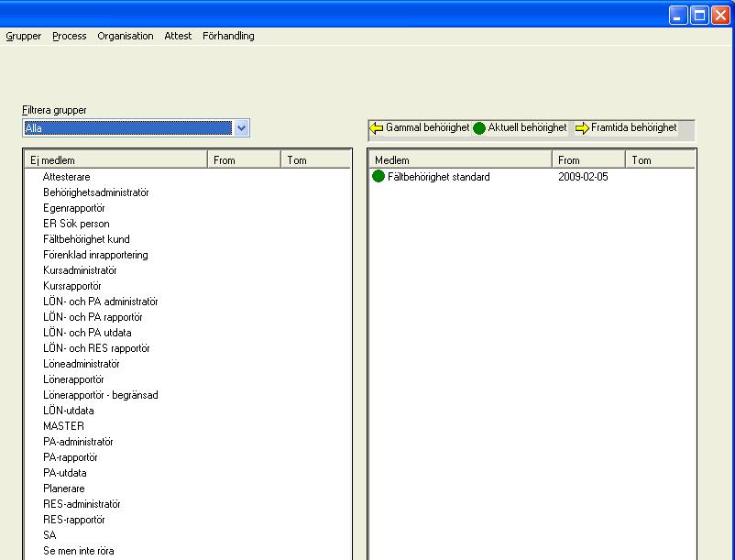Click the Gammal behörighet legend label
Viewport: 735px width, 560px height.
pyautogui.click(x=427, y=127)
